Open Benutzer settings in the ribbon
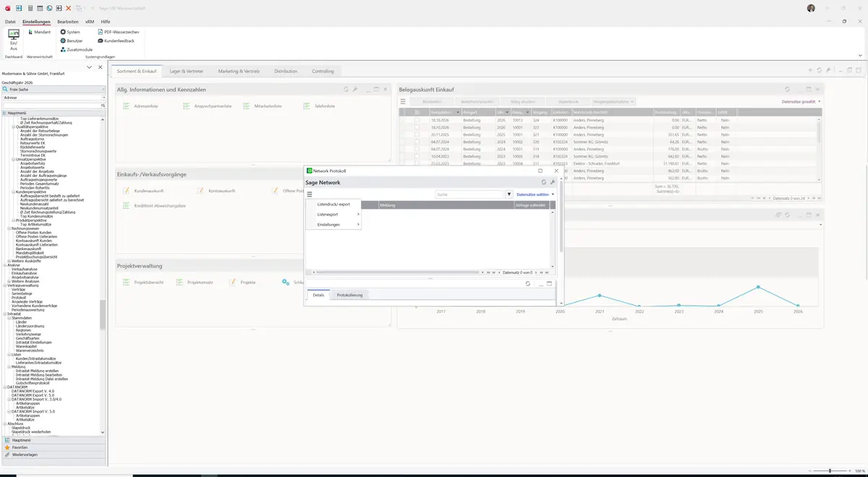Viewport: 868px width, 477px height. [71, 40]
